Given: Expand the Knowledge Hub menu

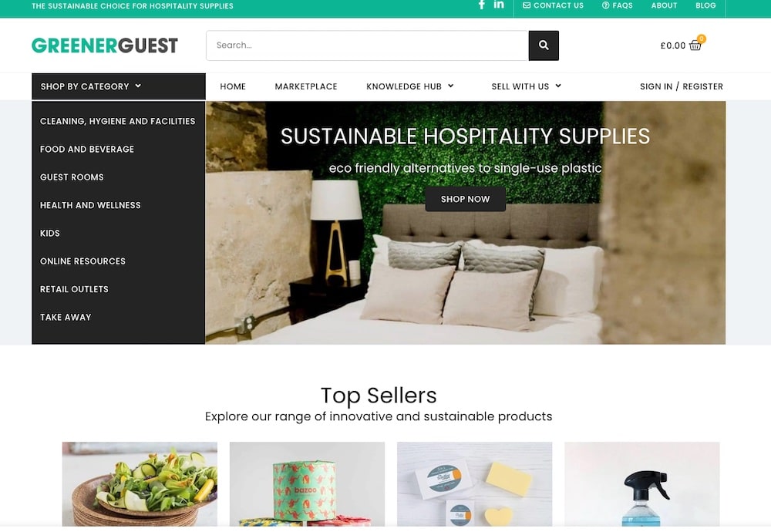Looking at the screenshot, I should click(409, 86).
